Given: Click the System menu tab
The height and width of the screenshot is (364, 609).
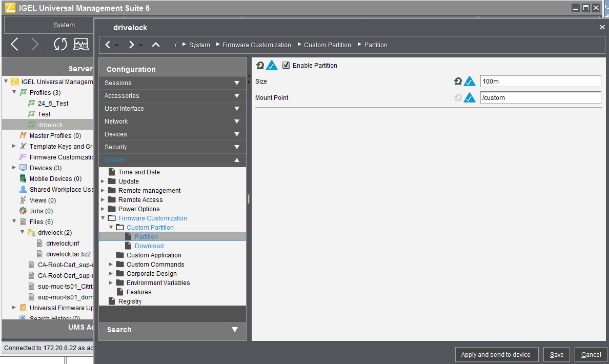Looking at the screenshot, I should [64, 25].
